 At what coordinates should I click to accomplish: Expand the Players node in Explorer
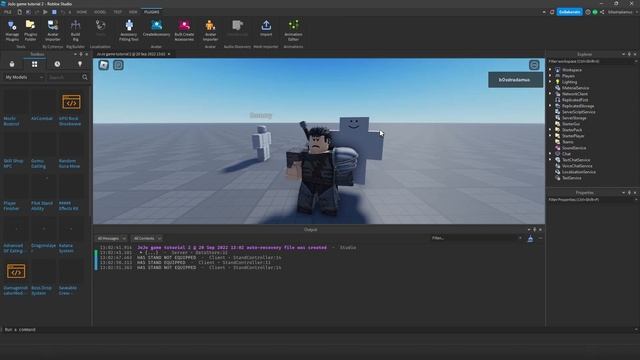pos(550,76)
